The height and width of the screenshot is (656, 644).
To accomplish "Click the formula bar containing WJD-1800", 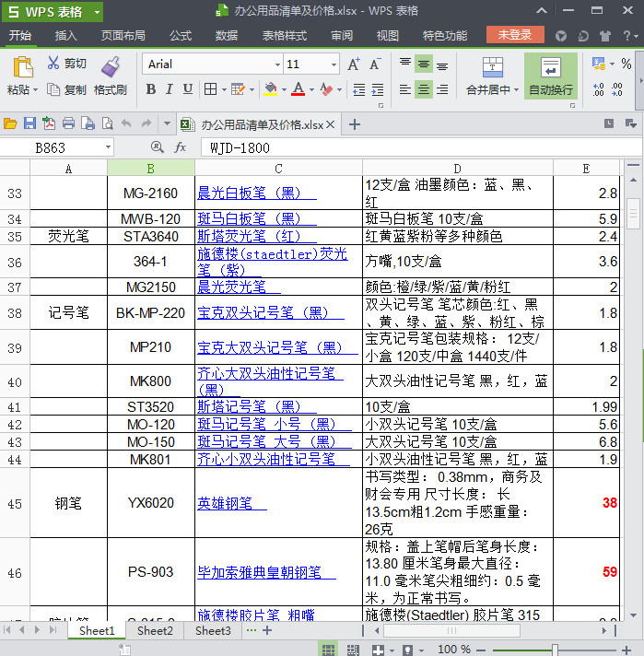I will (x=421, y=147).
